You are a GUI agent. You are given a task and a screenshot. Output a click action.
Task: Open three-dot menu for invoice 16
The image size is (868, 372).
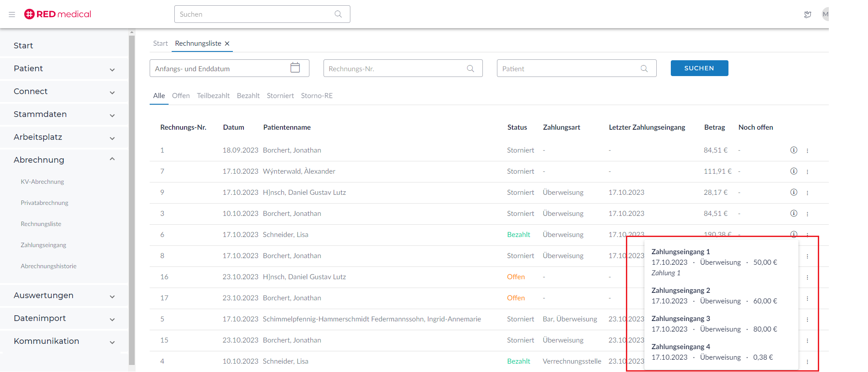(807, 277)
